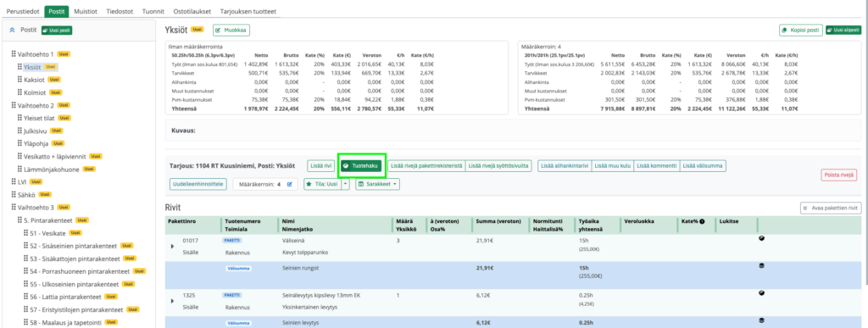Screen dimensions: 868x328
Task: Click the drag handle next to 56 - Lattia pintarakenteet
Action: [25, 297]
